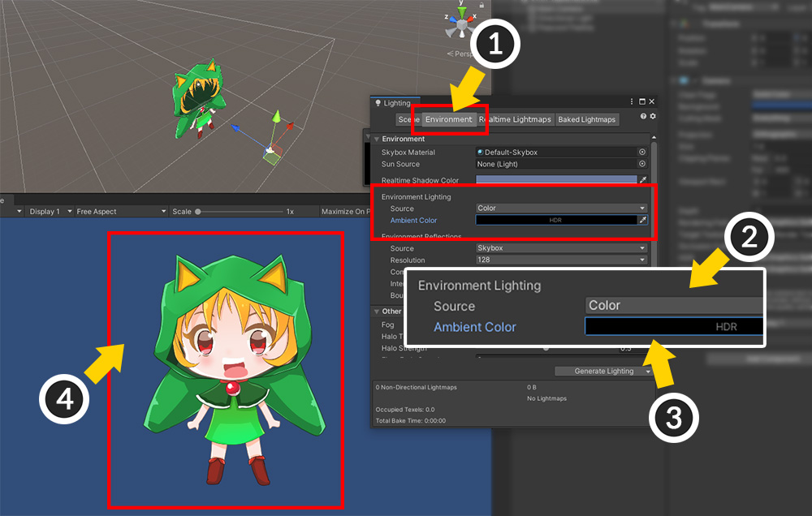
Task: Open Environment Reflections Source Skybox dropdown
Action: 561,248
